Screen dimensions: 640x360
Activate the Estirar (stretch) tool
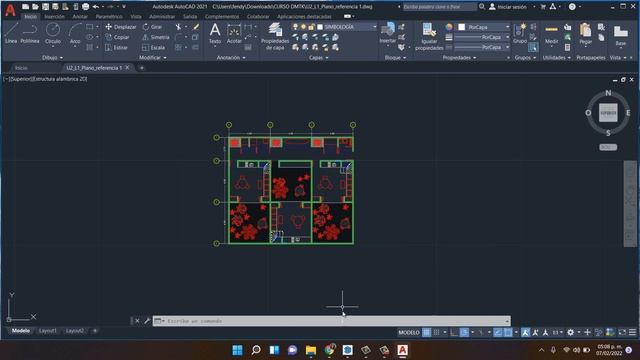(117, 48)
